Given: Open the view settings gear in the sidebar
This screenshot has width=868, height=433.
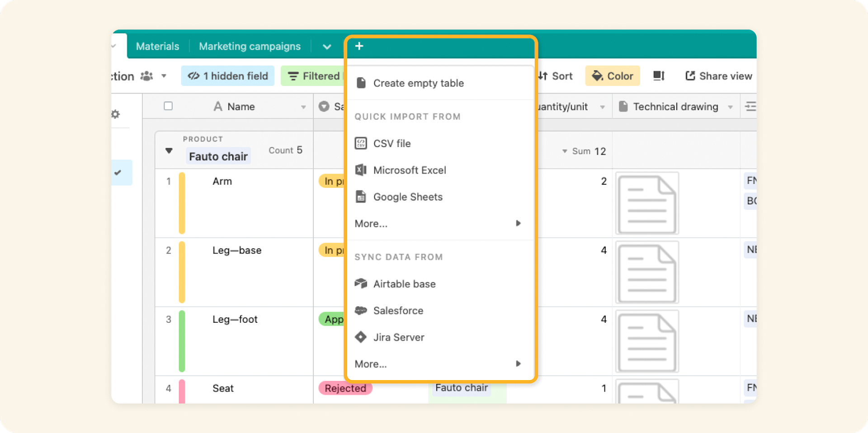Looking at the screenshot, I should (115, 114).
